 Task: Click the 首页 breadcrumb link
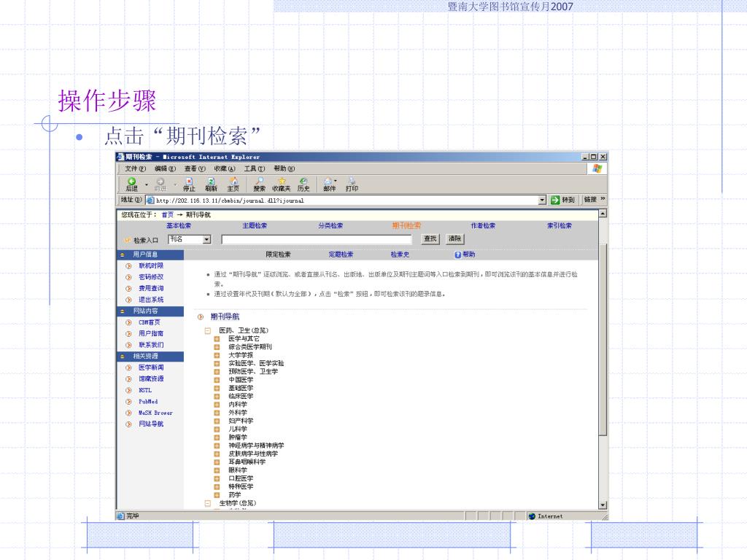click(168, 215)
